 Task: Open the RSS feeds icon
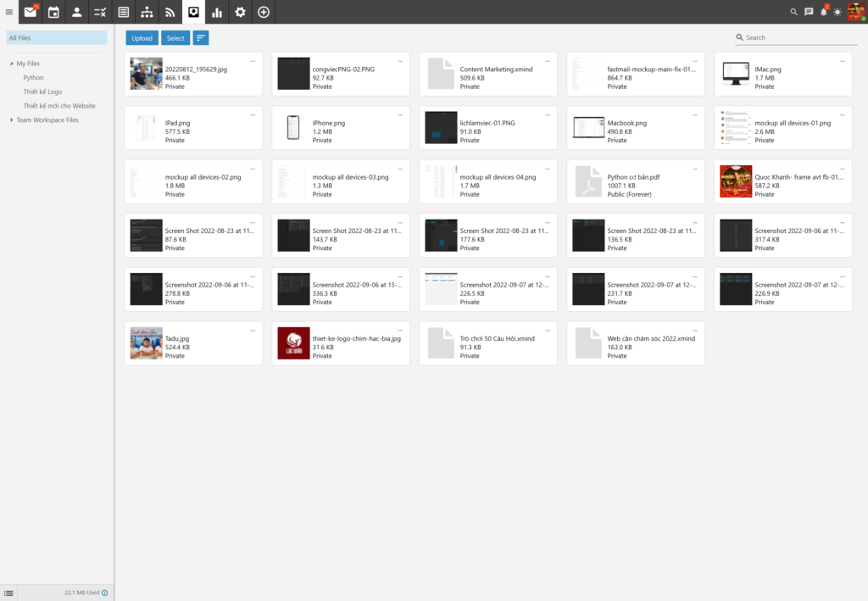(170, 12)
